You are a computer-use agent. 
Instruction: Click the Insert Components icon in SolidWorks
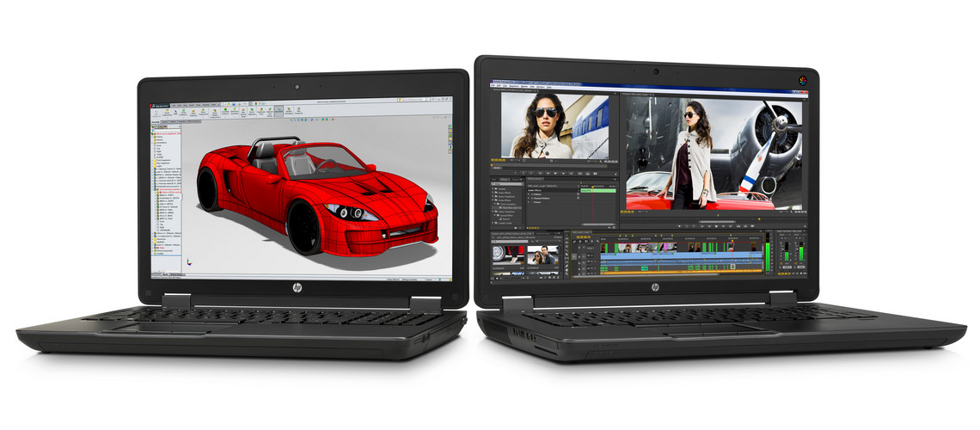click(167, 112)
